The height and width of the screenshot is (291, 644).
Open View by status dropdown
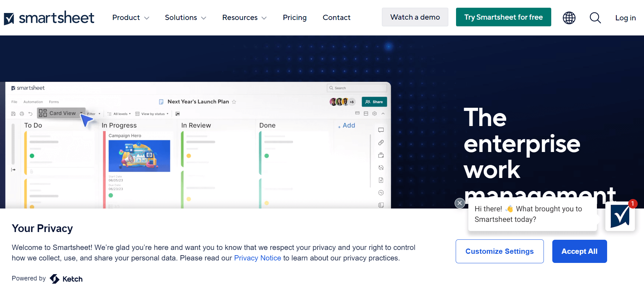pos(152,114)
